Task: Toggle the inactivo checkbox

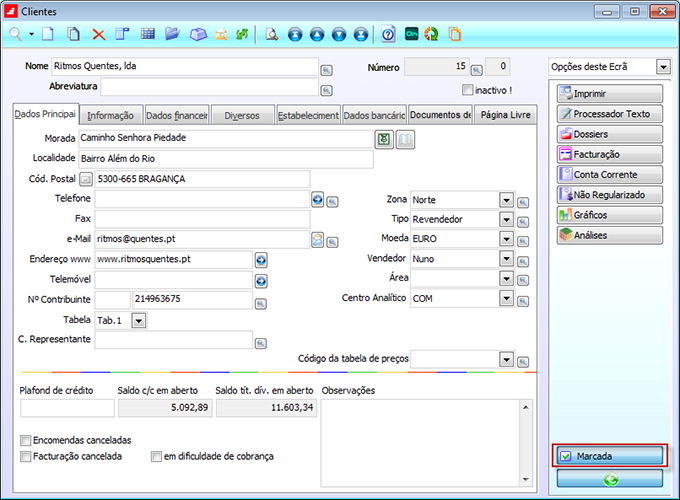Action: tap(467, 90)
